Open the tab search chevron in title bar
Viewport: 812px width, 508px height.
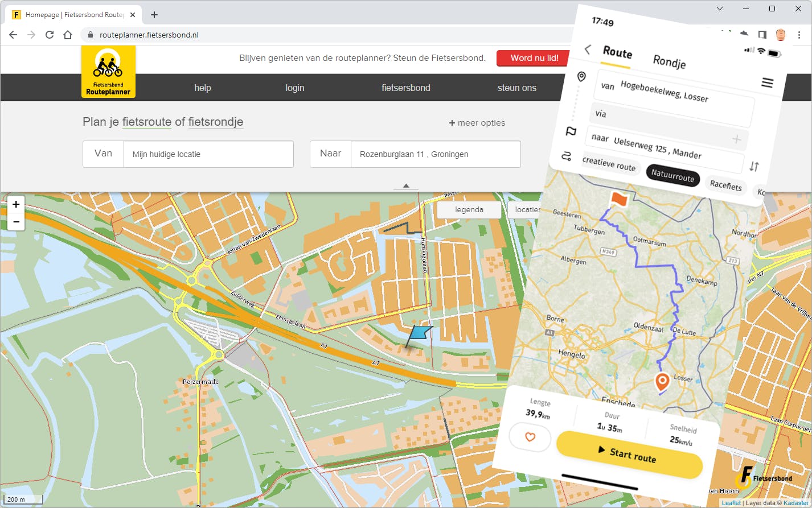point(720,9)
